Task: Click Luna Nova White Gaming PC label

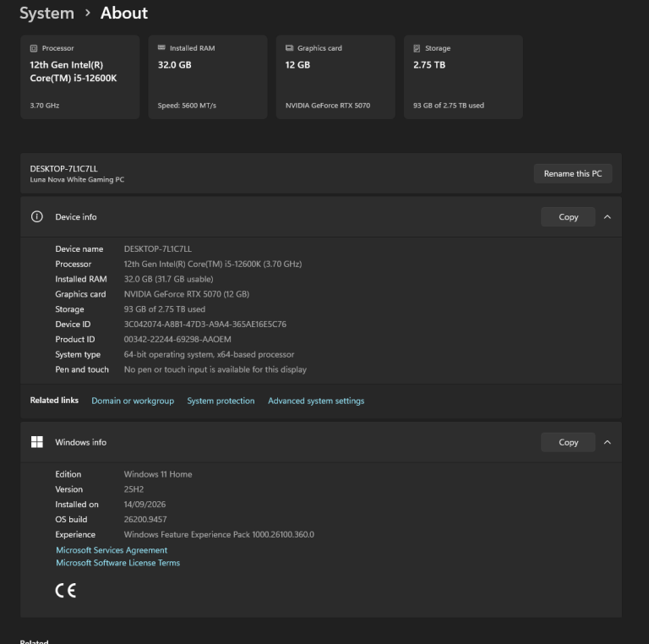Action: (77, 180)
